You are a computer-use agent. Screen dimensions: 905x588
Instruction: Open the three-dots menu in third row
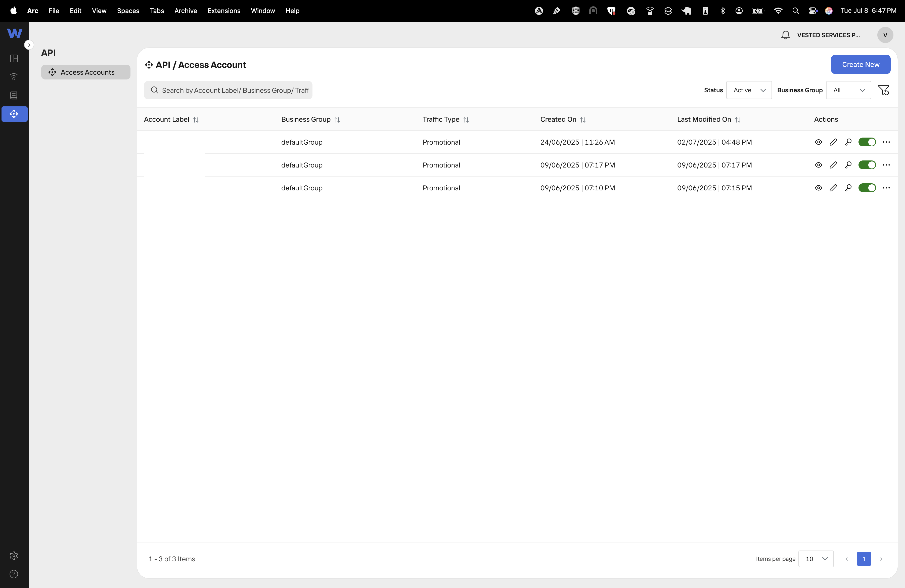[886, 188]
